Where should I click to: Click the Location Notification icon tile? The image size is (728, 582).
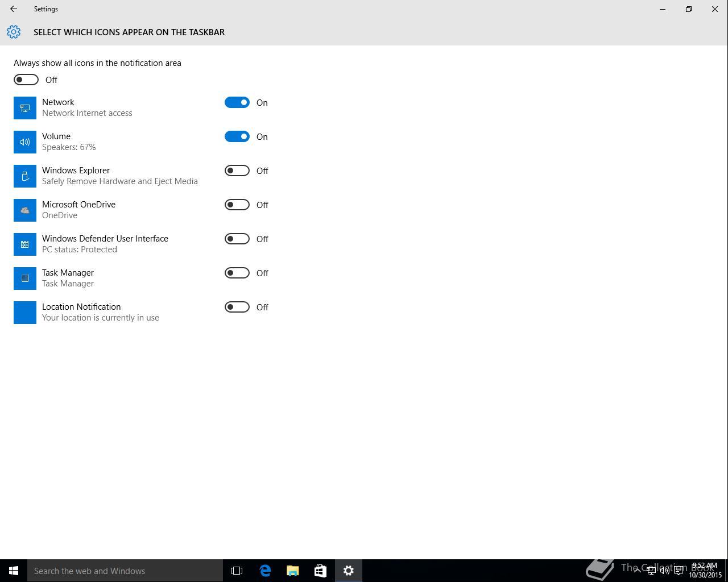(x=25, y=313)
